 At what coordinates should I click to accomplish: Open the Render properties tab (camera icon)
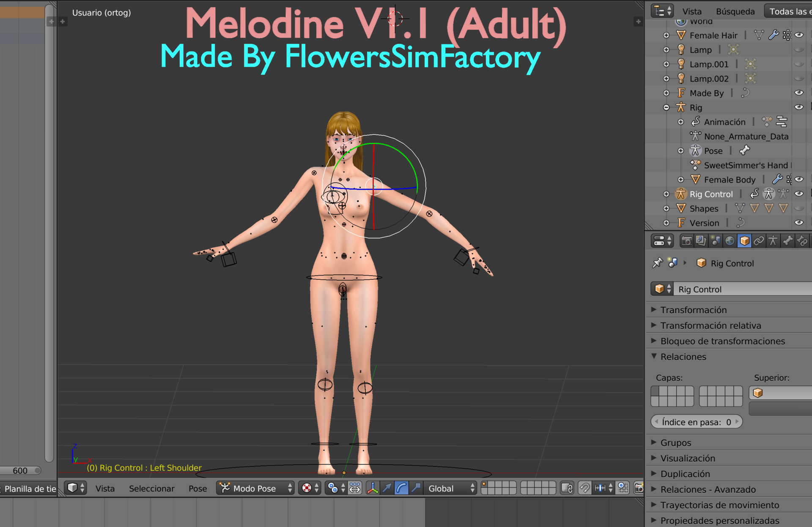687,241
